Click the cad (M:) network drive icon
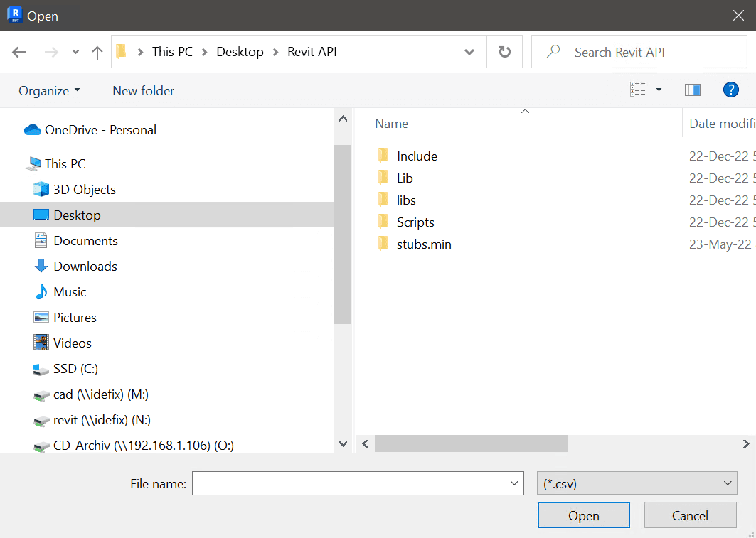The height and width of the screenshot is (538, 756). click(x=41, y=395)
